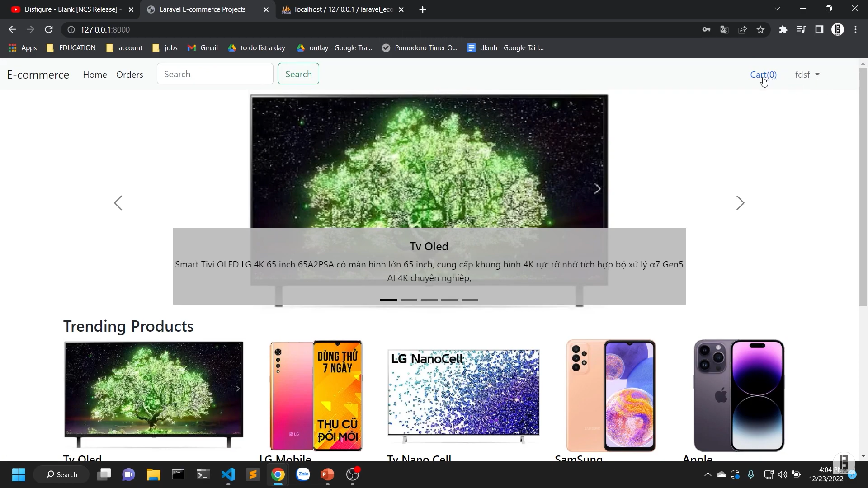
Task: Bookmark this page with star icon
Action: 760,29
